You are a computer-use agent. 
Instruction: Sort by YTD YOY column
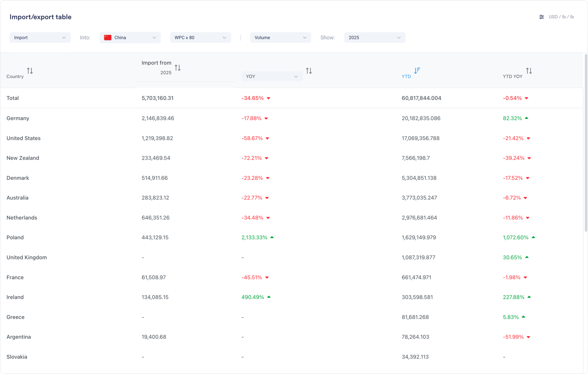[x=529, y=71]
